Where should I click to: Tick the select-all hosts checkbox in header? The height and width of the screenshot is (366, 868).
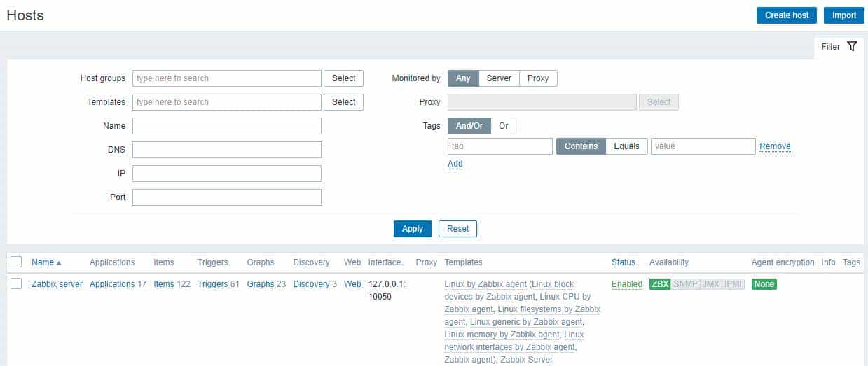click(x=16, y=262)
